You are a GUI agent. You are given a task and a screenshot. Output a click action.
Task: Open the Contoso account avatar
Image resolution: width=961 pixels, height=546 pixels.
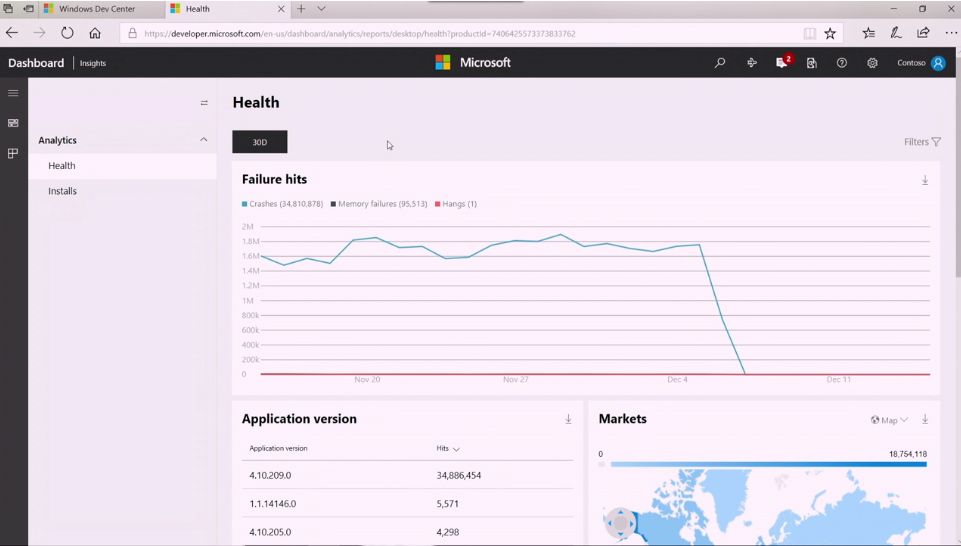(x=938, y=63)
